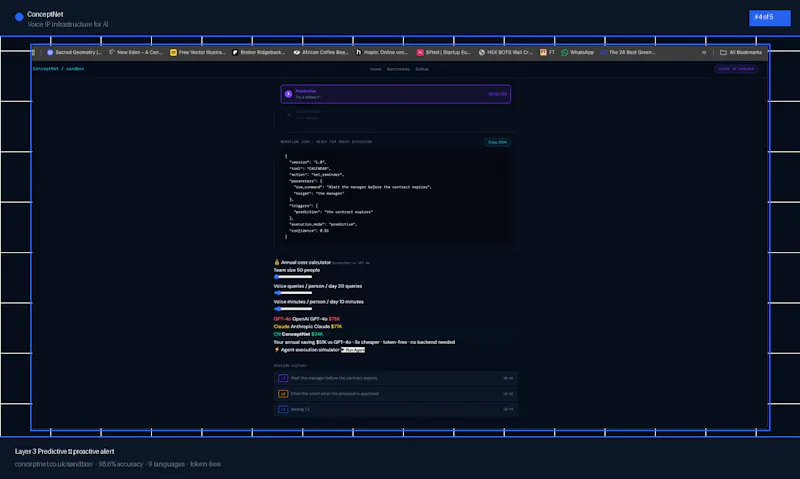Screen dimensions: 800x479
Task: Open the New Eden bookmark
Action: (x=136, y=52)
